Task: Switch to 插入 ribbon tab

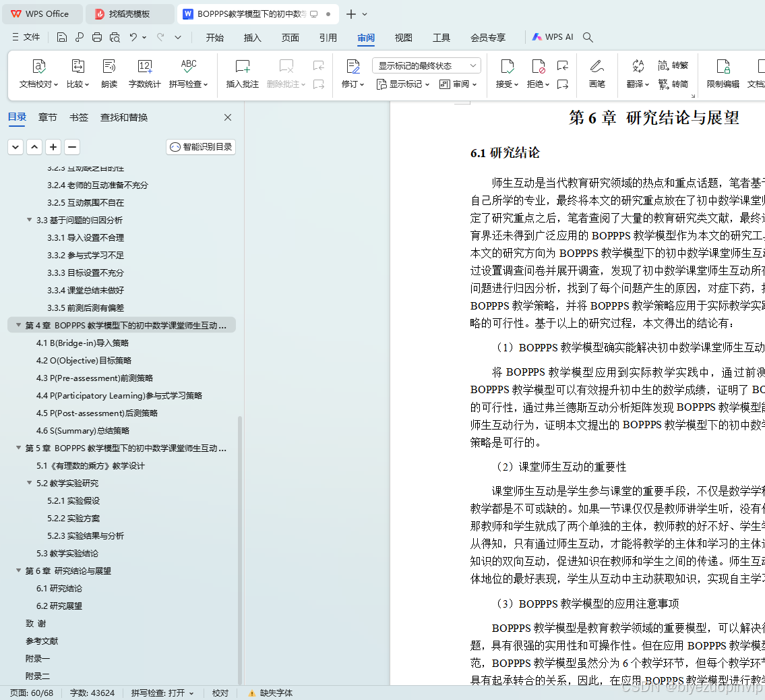Action: [252, 38]
